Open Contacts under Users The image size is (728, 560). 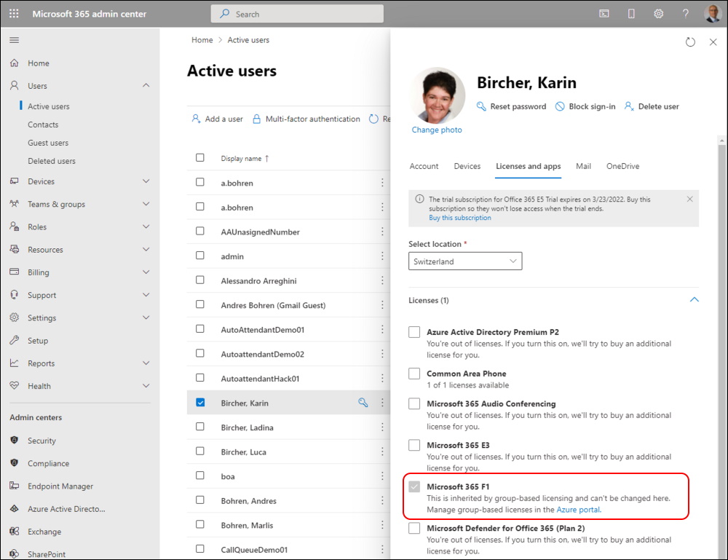(43, 125)
